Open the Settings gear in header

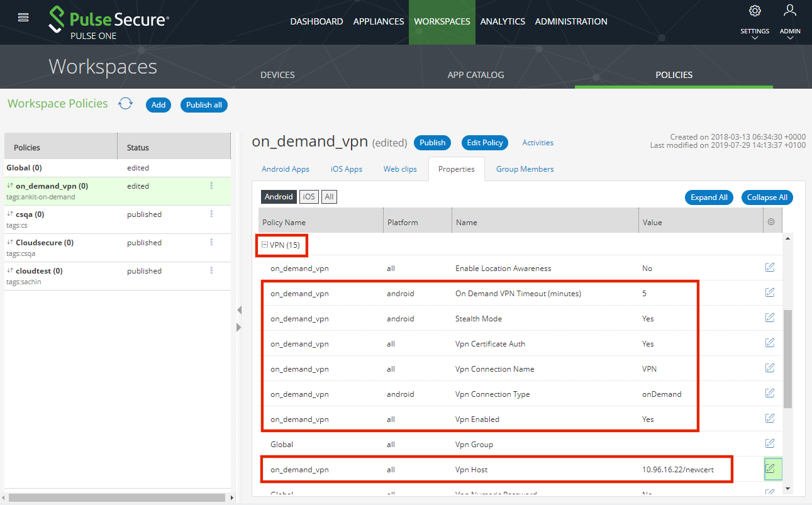click(755, 11)
